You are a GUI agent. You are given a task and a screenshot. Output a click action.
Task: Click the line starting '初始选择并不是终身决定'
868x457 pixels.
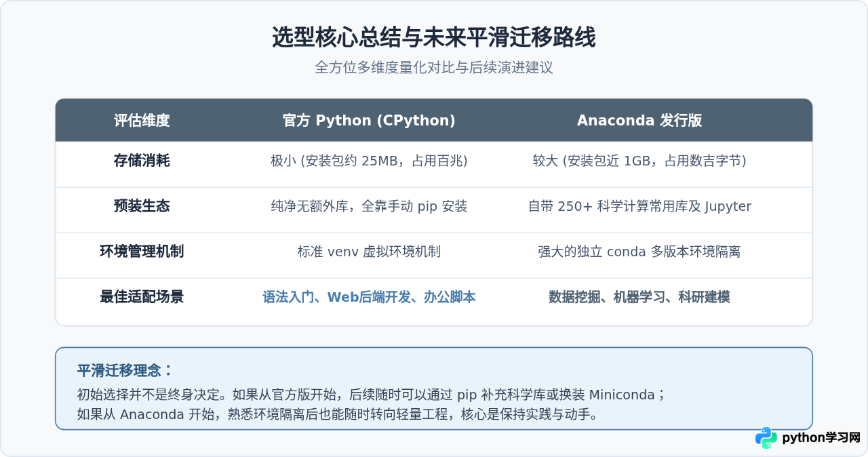point(372,395)
